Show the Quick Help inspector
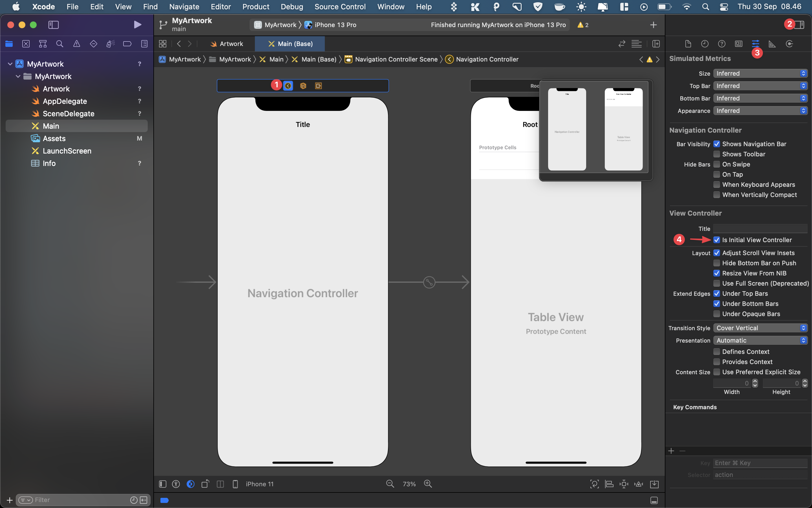 (x=722, y=44)
